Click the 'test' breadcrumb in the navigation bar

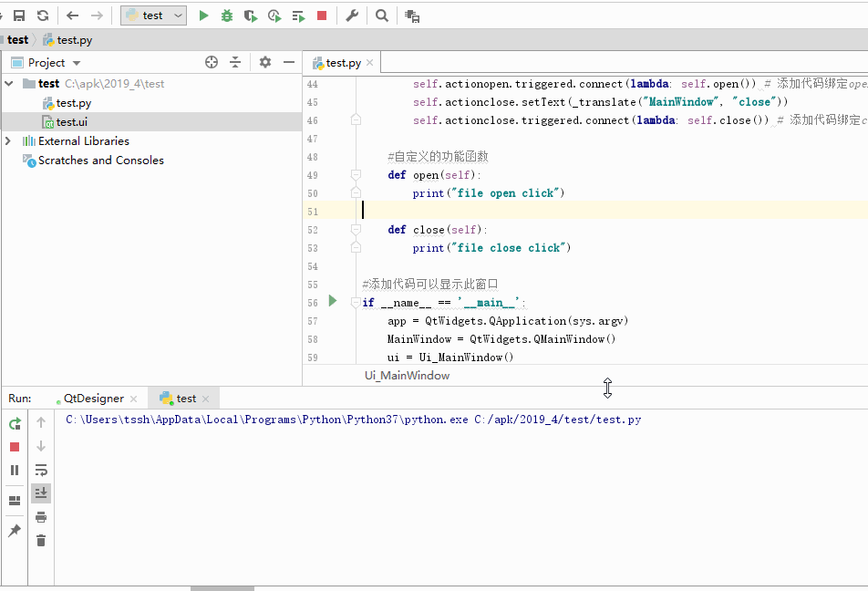click(x=17, y=40)
